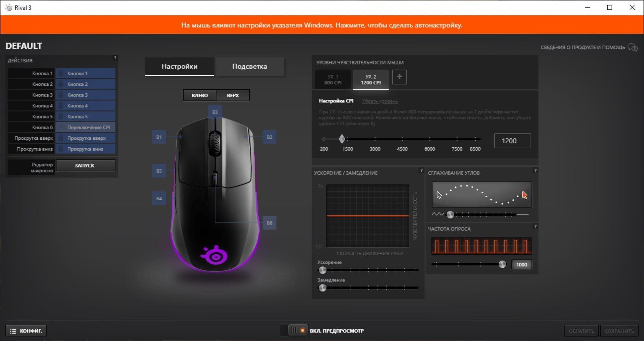The image size is (644, 341).
Task: Click the Редактор макросов label
Action: (42, 168)
